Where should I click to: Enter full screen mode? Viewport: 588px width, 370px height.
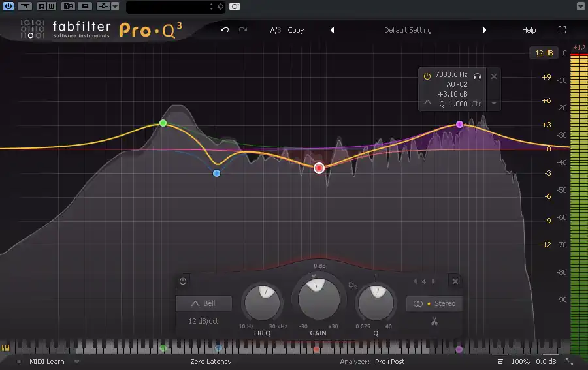tap(562, 30)
